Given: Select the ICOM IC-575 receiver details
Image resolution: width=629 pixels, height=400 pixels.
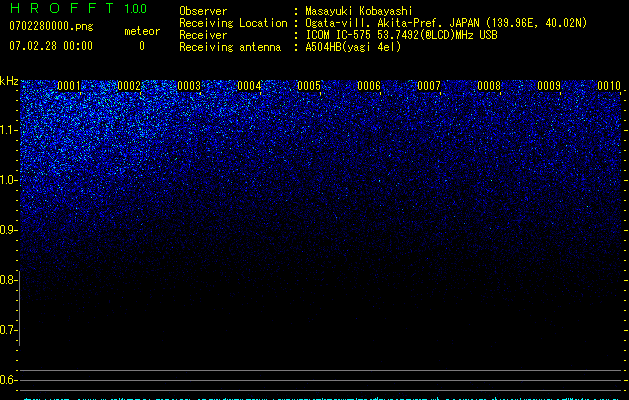Looking at the screenshot, I should [401, 35].
